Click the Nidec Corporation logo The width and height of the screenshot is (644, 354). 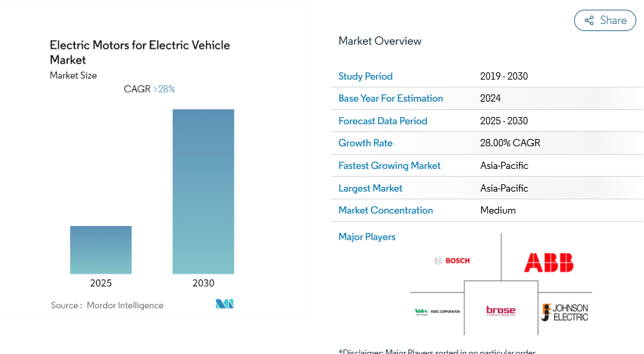(x=437, y=311)
